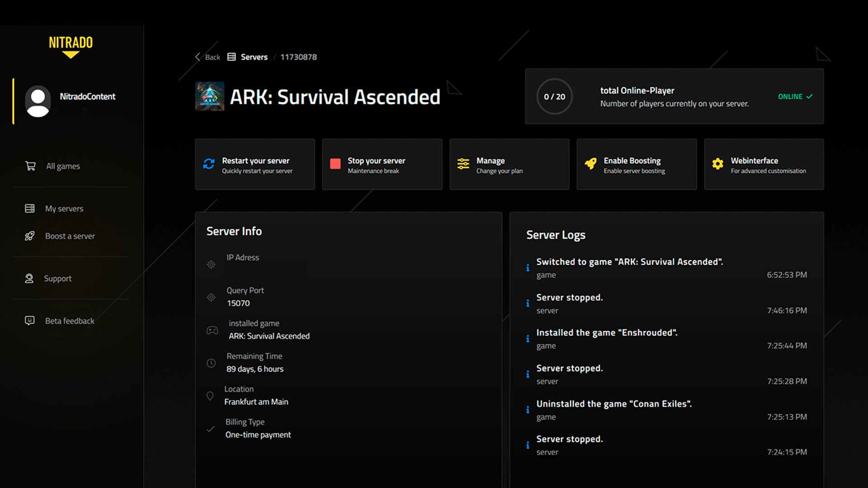Image resolution: width=868 pixels, height=488 pixels.
Task: Click the ARK: Survival Ascended game thumbnail
Action: [209, 96]
